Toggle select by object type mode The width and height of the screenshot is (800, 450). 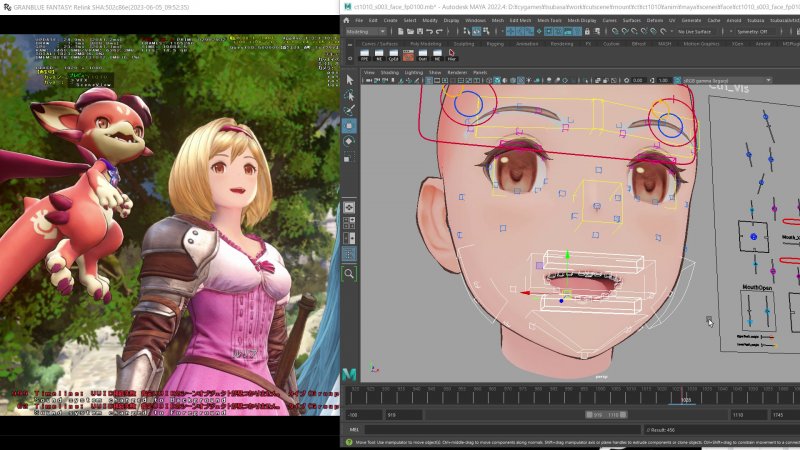[476, 32]
